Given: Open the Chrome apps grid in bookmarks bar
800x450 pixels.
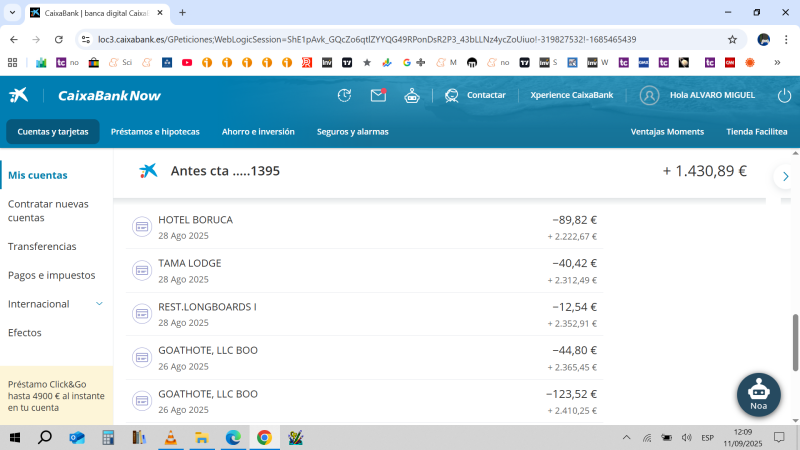Looking at the screenshot, I should 13,62.
